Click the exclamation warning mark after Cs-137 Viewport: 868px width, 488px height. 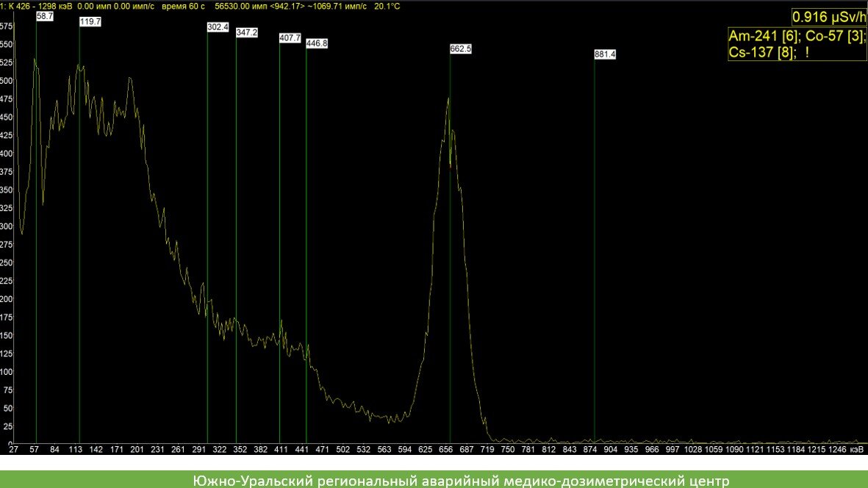click(807, 52)
